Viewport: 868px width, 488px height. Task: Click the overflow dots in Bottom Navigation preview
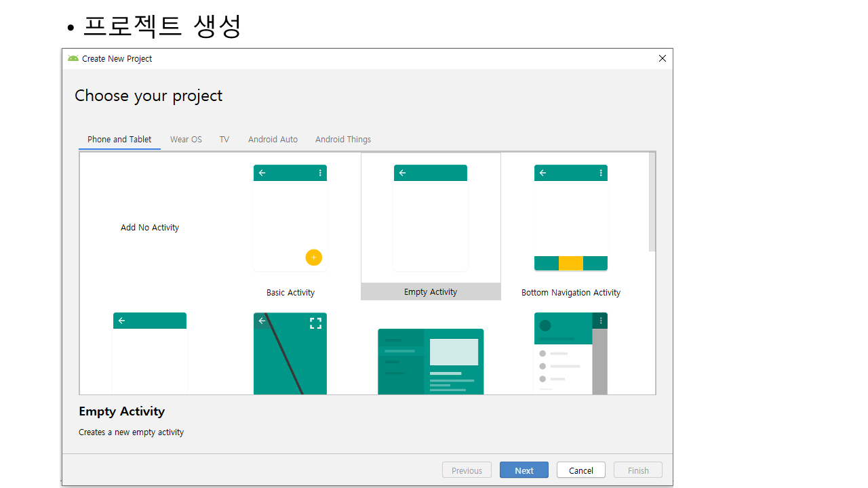[x=601, y=173]
